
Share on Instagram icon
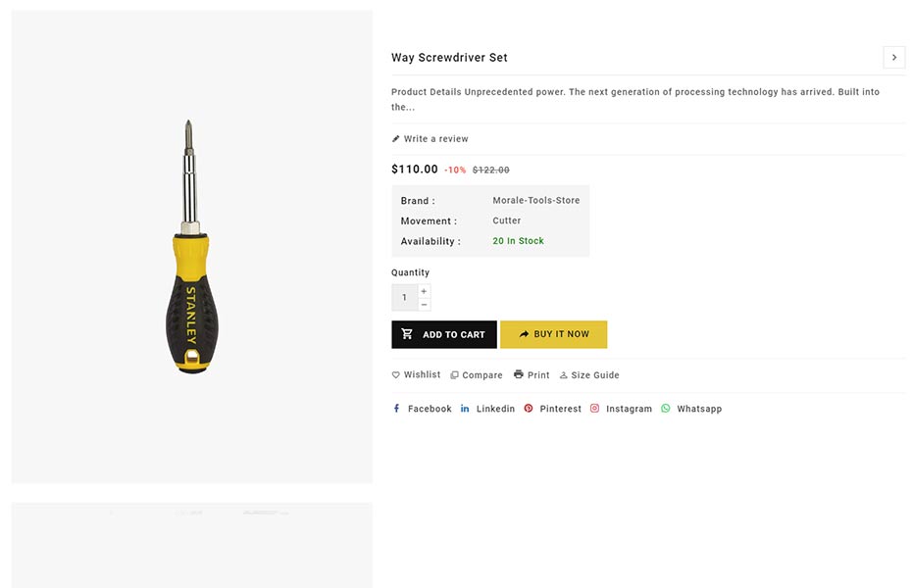(x=594, y=409)
